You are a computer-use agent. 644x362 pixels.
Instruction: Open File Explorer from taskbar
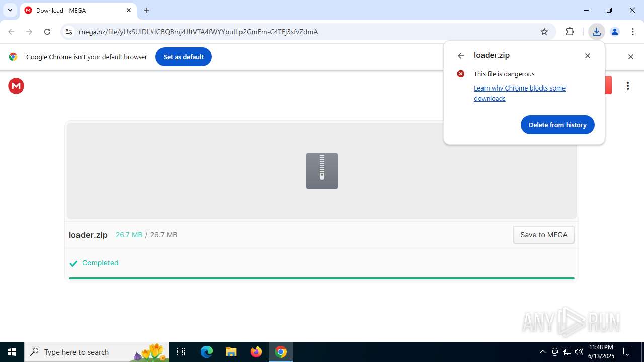231,352
